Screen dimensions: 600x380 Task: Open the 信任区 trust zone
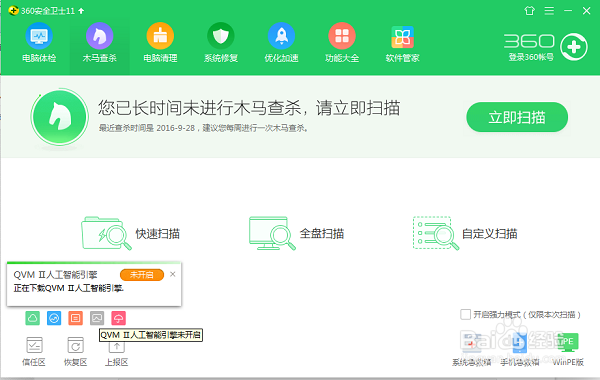34,351
